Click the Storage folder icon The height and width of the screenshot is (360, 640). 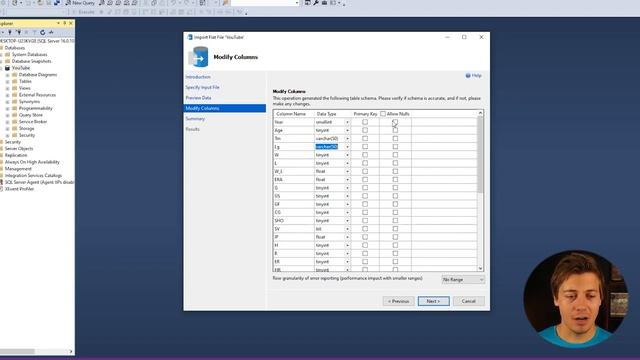15,128
